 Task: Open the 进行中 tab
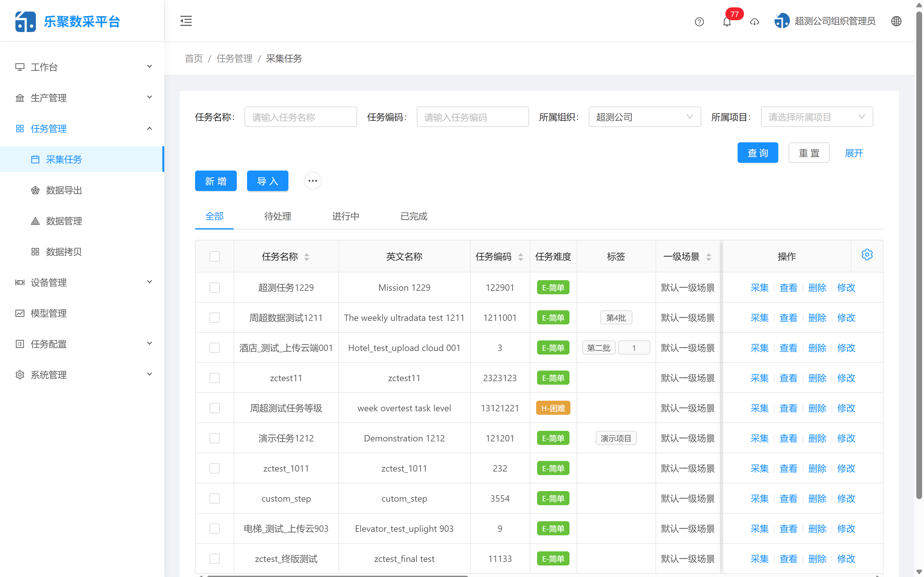coord(346,216)
